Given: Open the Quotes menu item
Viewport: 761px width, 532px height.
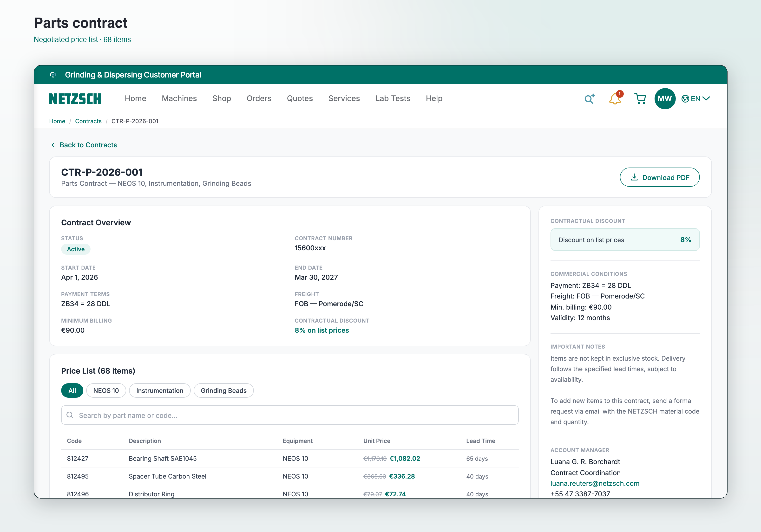Looking at the screenshot, I should coord(300,98).
